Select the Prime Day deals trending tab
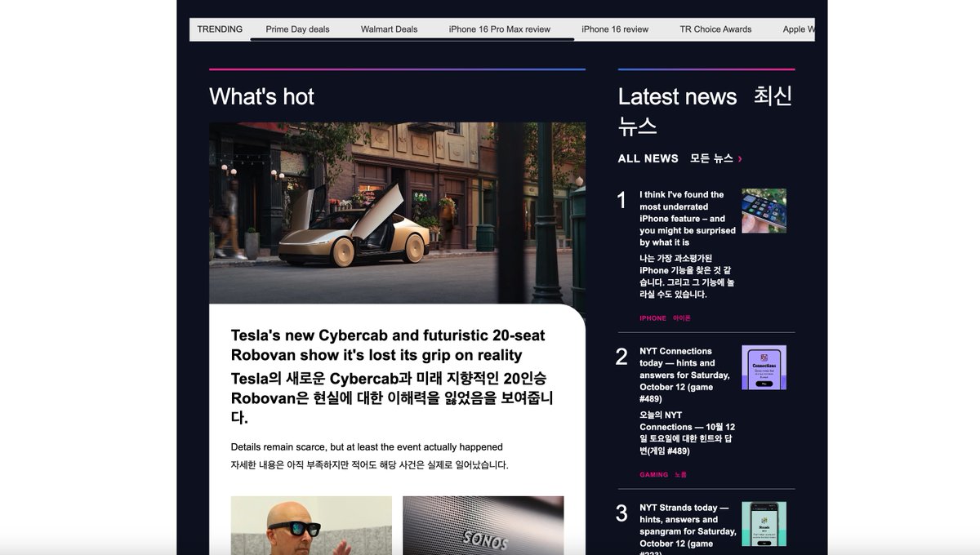This screenshot has height=555, width=980. 296,29
